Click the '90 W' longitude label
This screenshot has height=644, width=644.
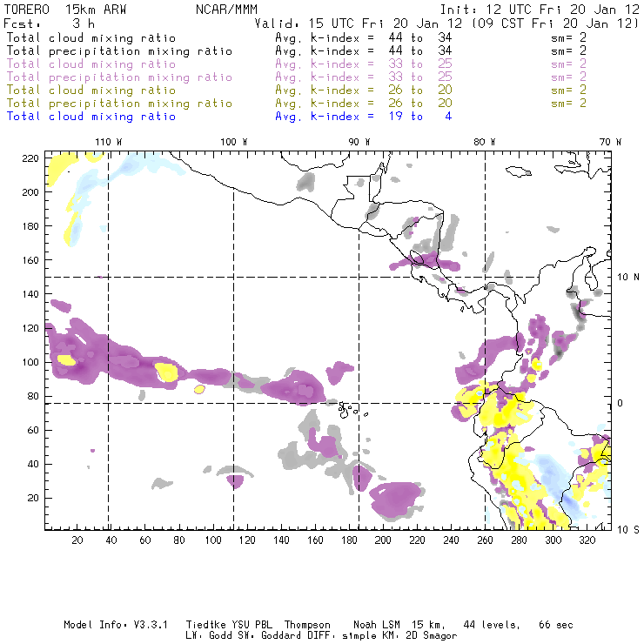tap(359, 142)
